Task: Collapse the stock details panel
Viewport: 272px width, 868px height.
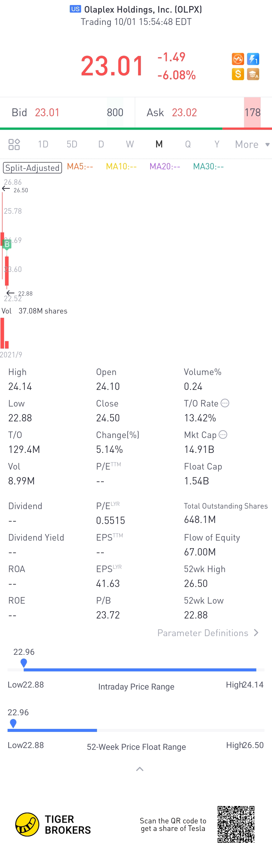Action: 140,769
